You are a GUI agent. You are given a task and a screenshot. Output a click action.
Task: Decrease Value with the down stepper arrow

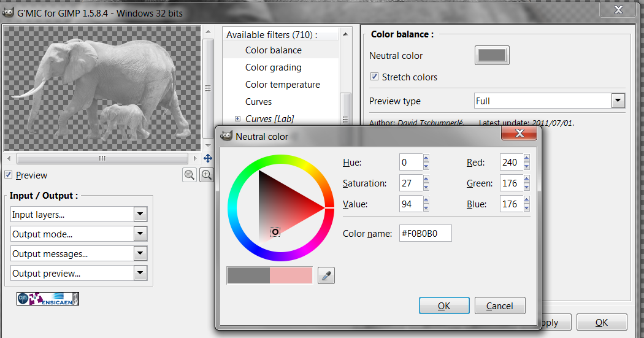426,208
